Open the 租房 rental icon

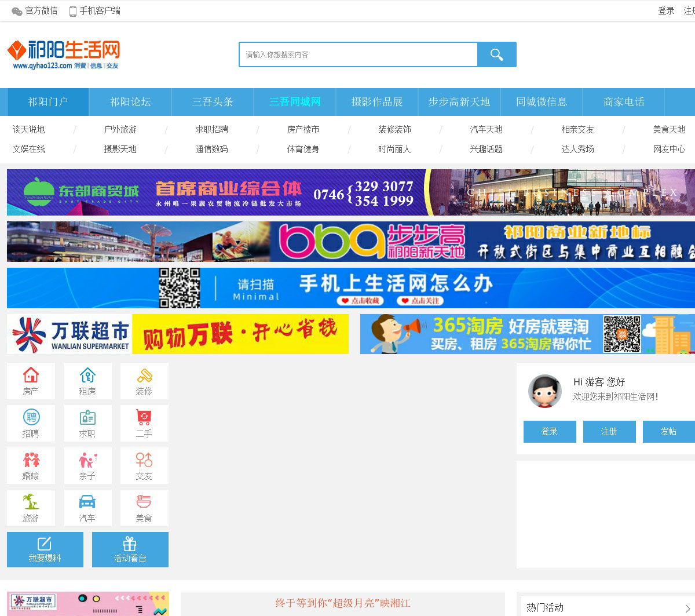(x=87, y=381)
